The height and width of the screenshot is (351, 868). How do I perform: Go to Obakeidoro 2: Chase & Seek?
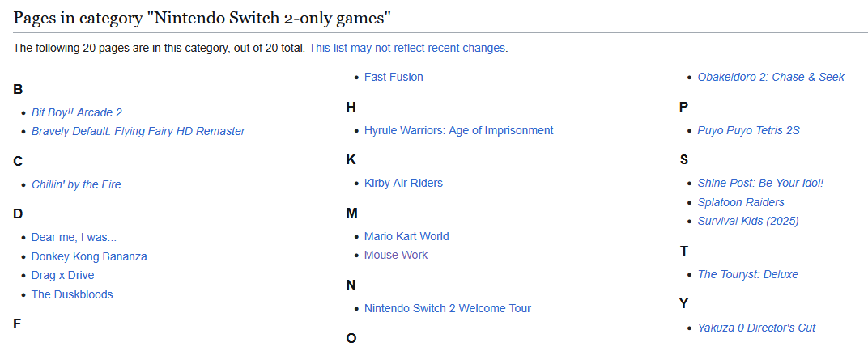(771, 78)
